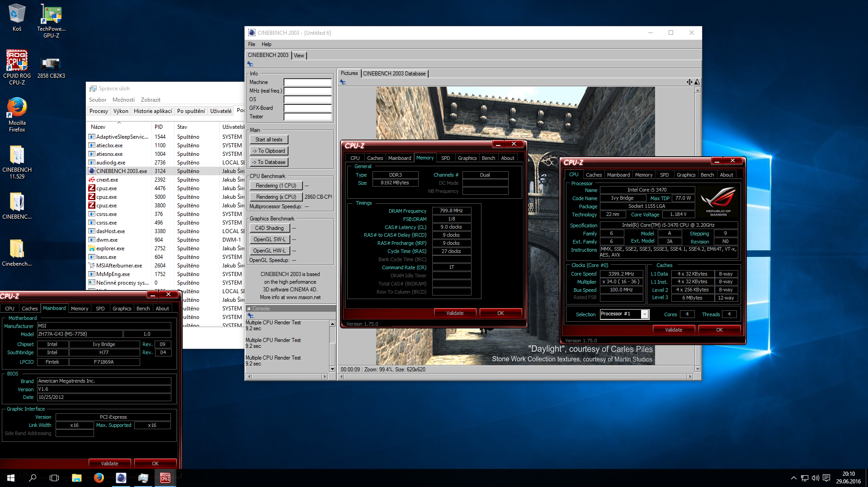Open the Help menu in CINEBENCH
Viewport: 868px width, 487px height.
click(266, 44)
